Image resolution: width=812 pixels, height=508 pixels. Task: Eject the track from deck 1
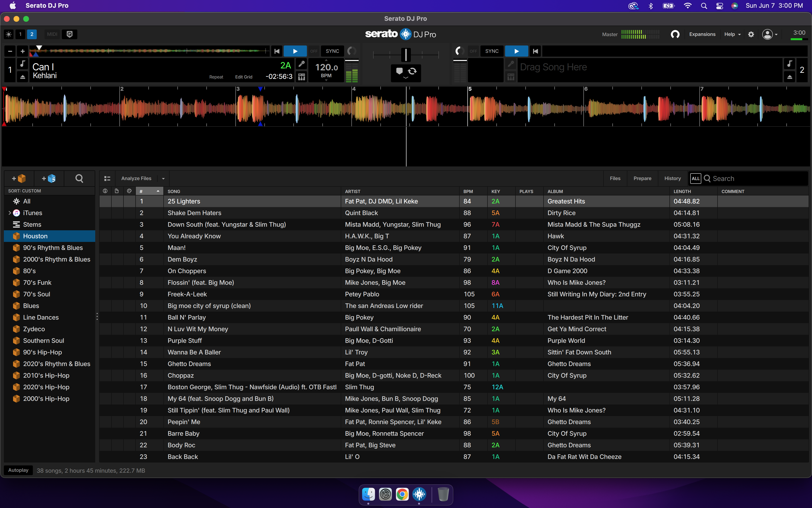point(22,77)
